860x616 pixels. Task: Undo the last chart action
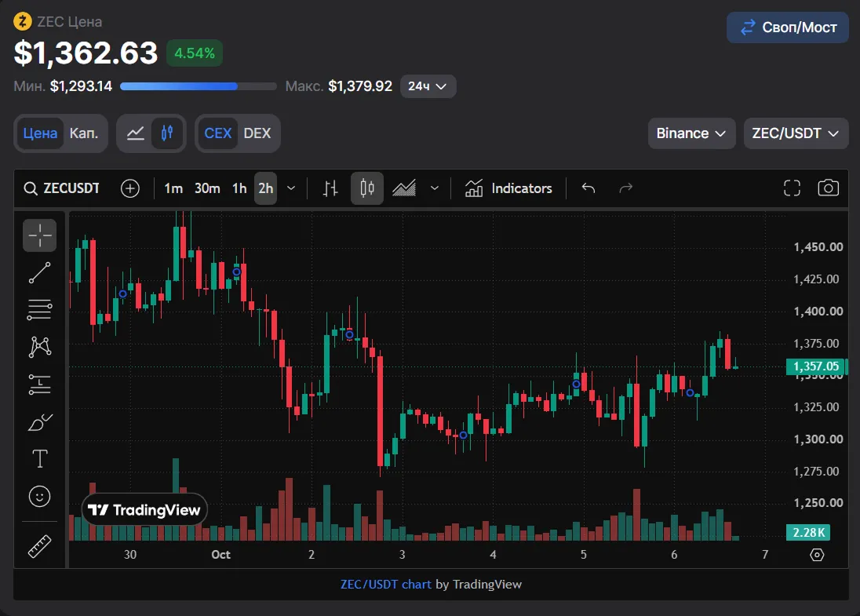click(589, 188)
